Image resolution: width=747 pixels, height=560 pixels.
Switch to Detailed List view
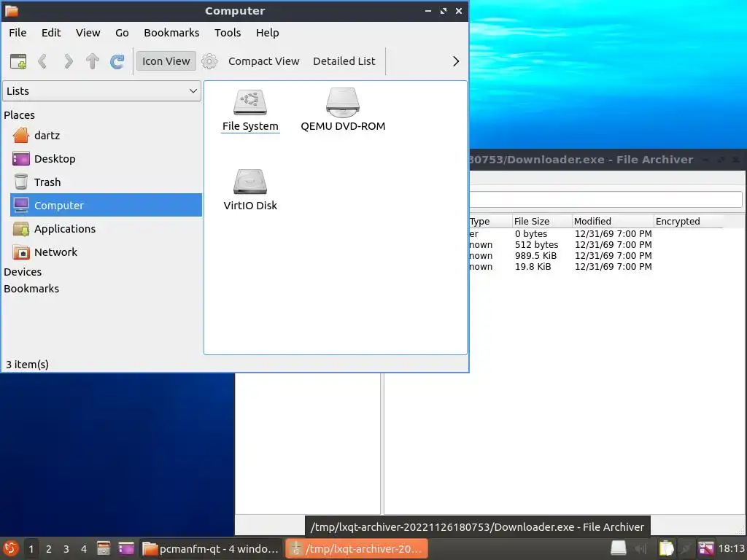point(344,61)
